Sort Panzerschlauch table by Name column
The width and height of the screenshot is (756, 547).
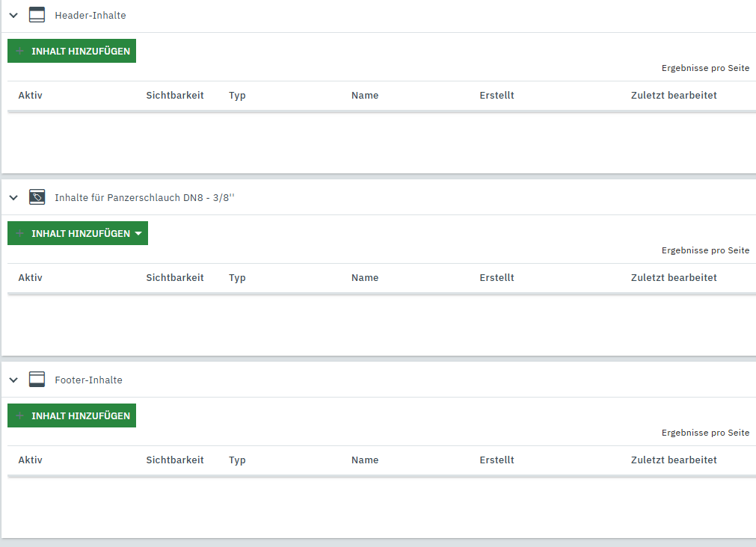point(364,278)
